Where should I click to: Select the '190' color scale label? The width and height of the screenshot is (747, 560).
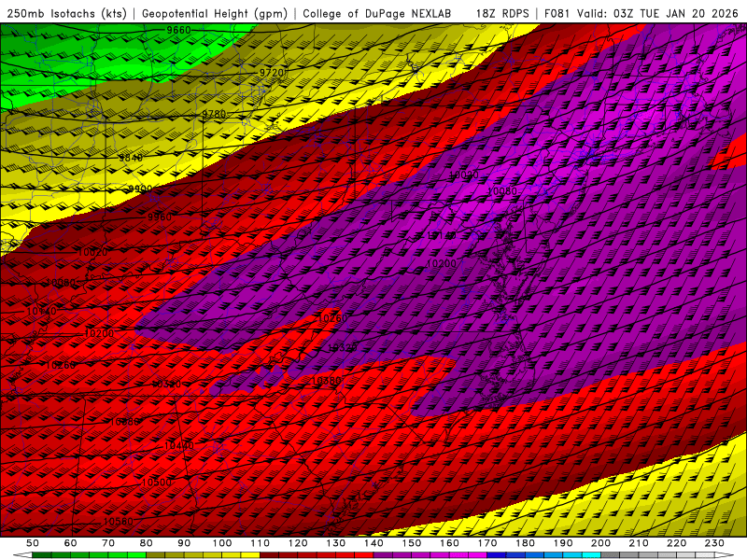(563, 543)
